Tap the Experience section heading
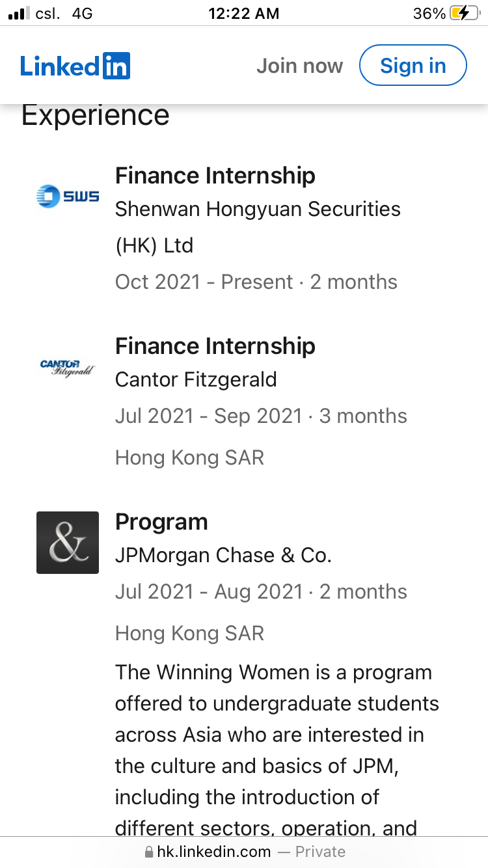This screenshot has width=488, height=868. pos(96,115)
